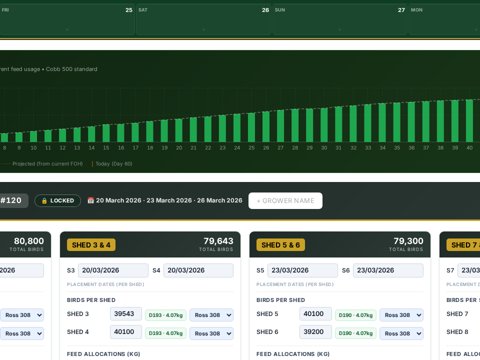480x360 pixels.
Task: Click the D190 · 4.07kg badge for Shed 6
Action: click(x=356, y=333)
